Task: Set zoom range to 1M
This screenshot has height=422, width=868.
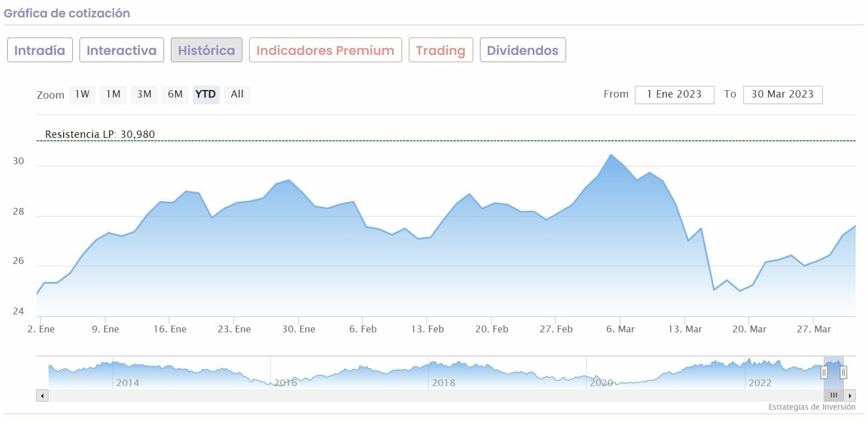Action: [x=113, y=94]
